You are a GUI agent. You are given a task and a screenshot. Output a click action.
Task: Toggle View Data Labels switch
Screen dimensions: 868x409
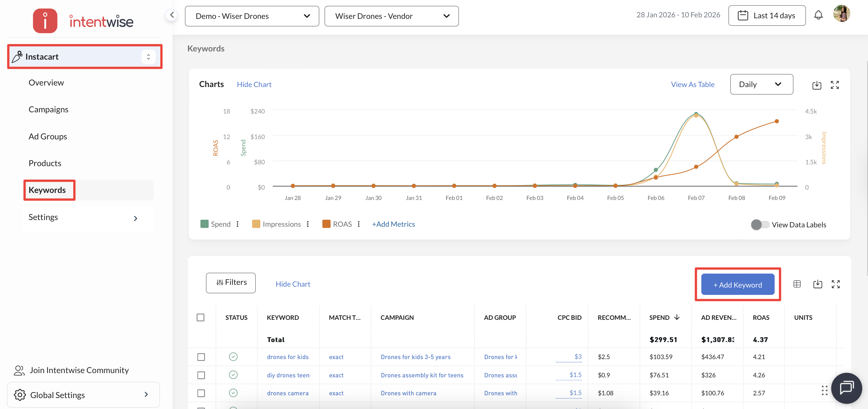point(759,225)
